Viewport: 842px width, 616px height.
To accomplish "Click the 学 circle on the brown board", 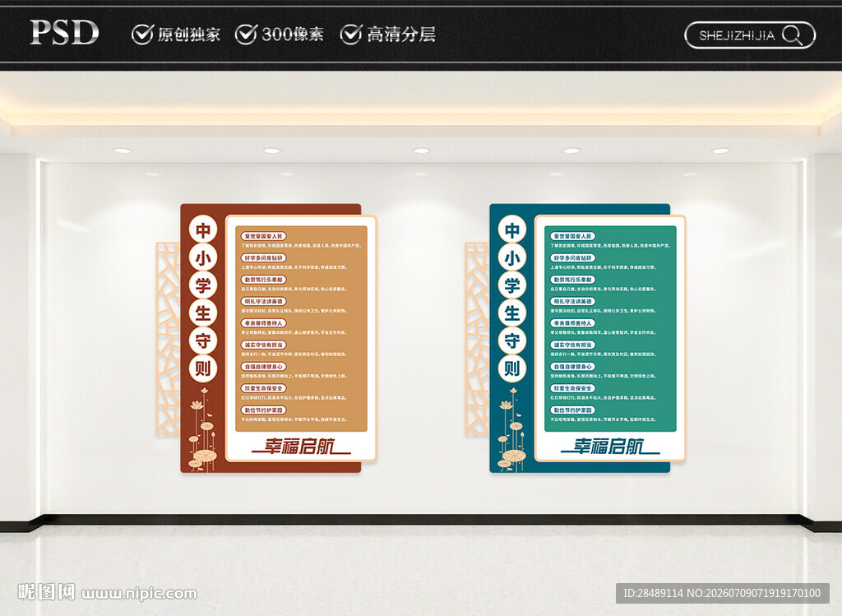I will [203, 285].
